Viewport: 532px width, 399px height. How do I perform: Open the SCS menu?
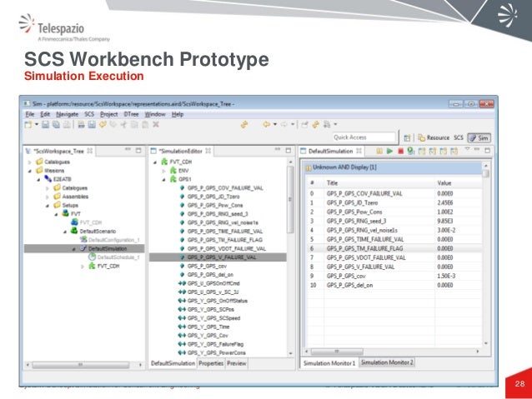(89, 114)
